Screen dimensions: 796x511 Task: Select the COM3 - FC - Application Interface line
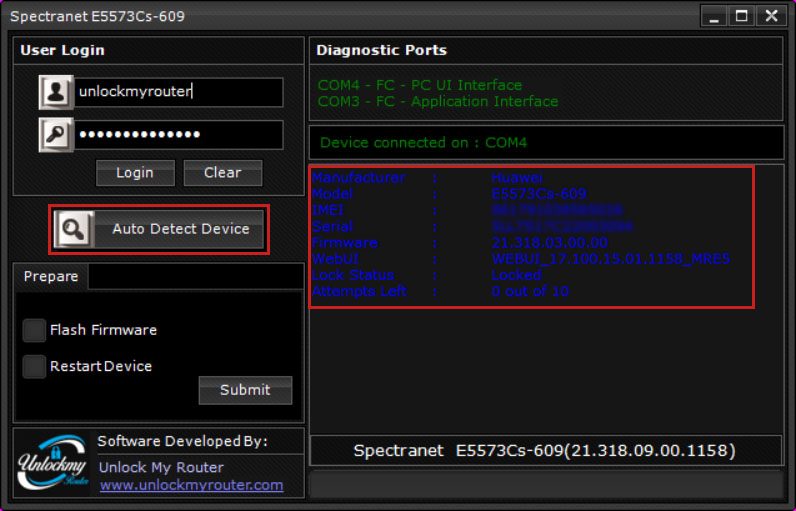(x=438, y=101)
